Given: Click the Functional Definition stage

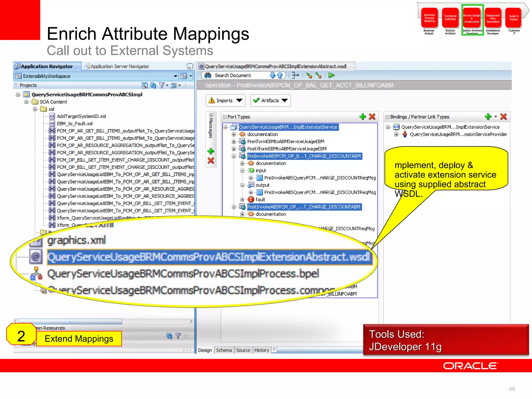Looking at the screenshot, I should coord(450,18).
